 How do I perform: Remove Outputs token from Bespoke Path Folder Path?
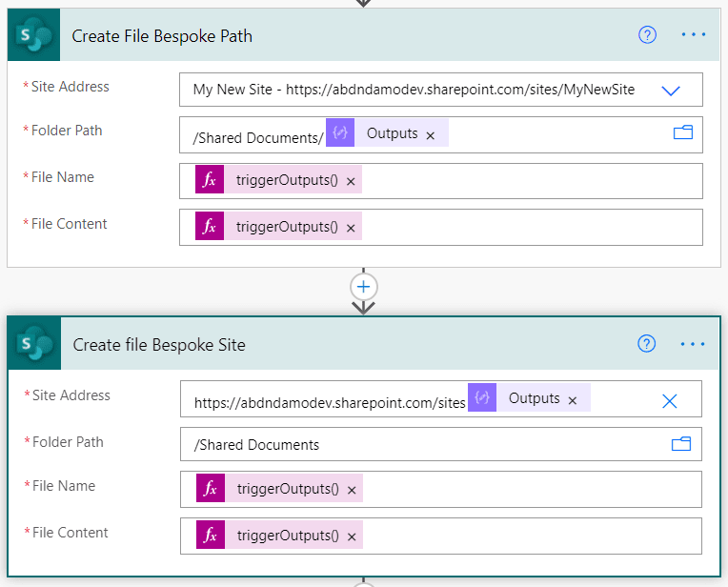click(x=431, y=135)
